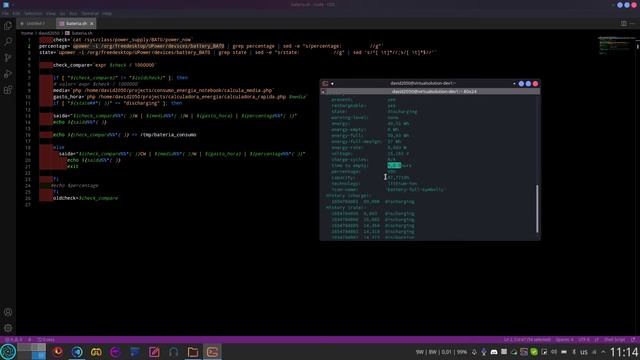Click the 'discharging' state value in terminal
Viewport: 640px width, 360px height.
[x=402, y=111]
